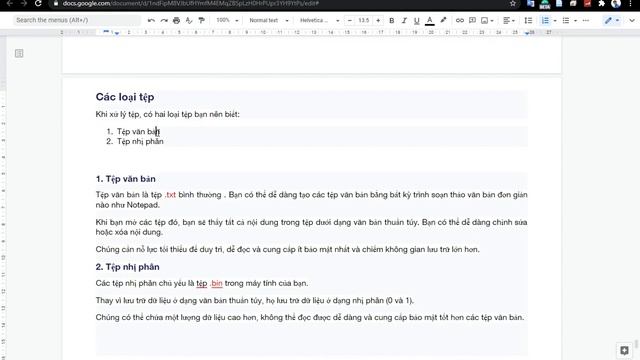
Task: Open the text alignment dropdown
Action: [509, 20]
